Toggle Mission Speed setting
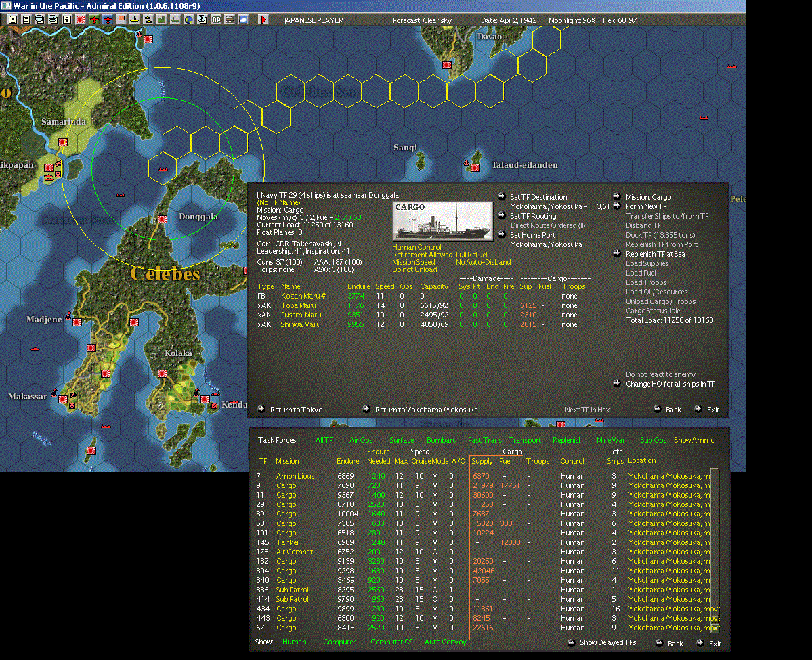This screenshot has height=660, width=812. (x=413, y=262)
